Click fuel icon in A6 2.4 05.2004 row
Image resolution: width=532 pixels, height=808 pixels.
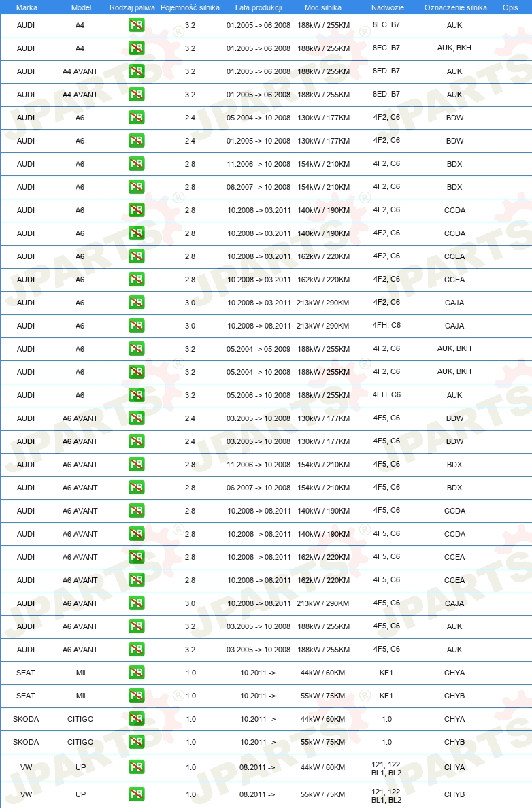[x=137, y=118]
